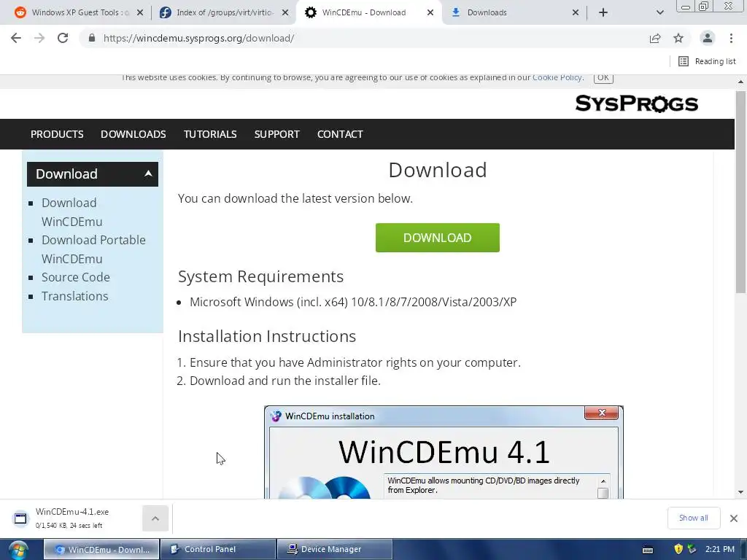Close the Windows XP Guest Tools tab
The width and height of the screenshot is (747, 560).
point(140,12)
